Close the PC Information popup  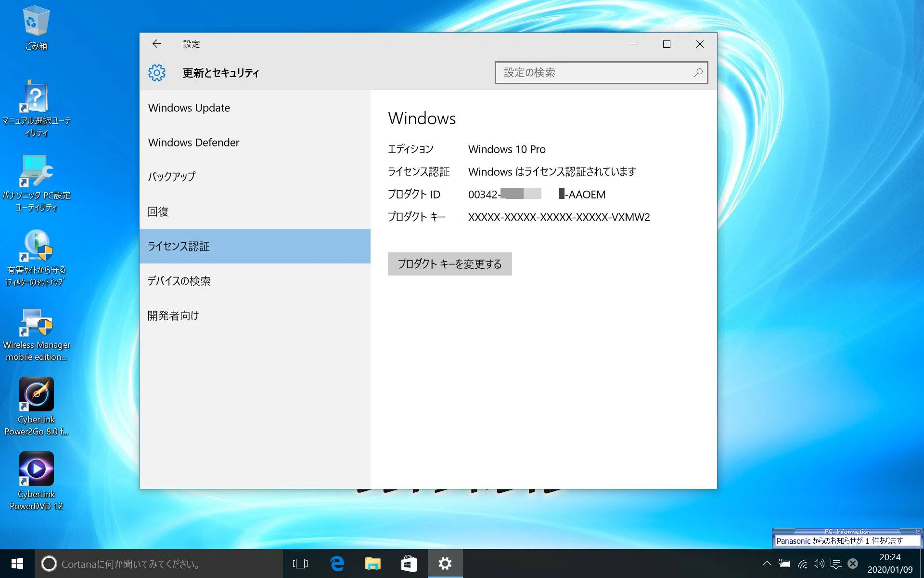coord(918,531)
